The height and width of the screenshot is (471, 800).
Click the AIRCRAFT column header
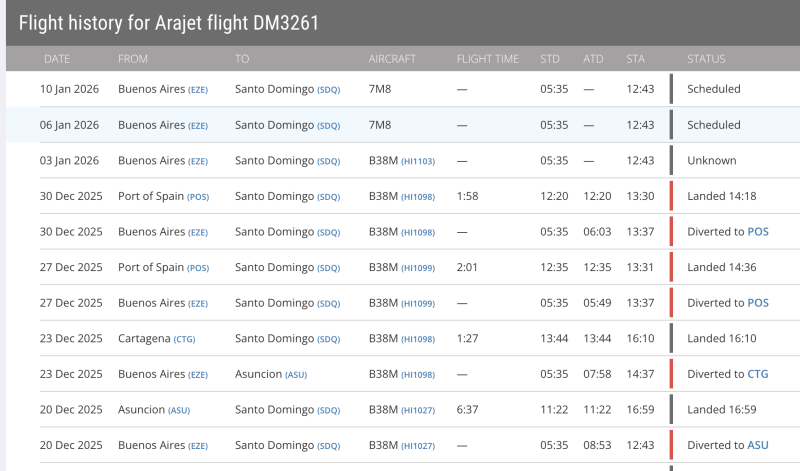click(x=392, y=59)
